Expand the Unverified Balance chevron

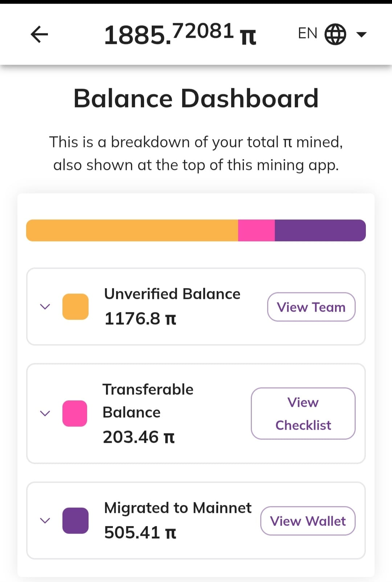(x=45, y=307)
